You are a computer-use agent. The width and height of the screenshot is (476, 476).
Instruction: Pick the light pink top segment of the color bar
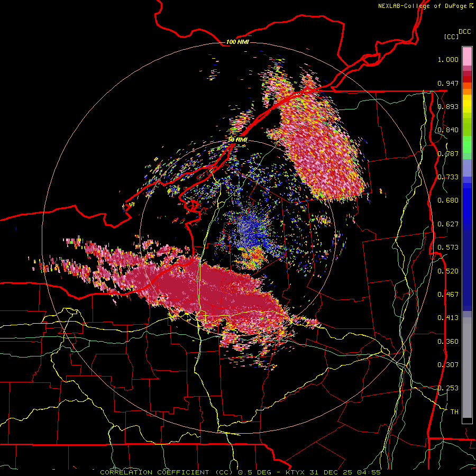pos(467,56)
